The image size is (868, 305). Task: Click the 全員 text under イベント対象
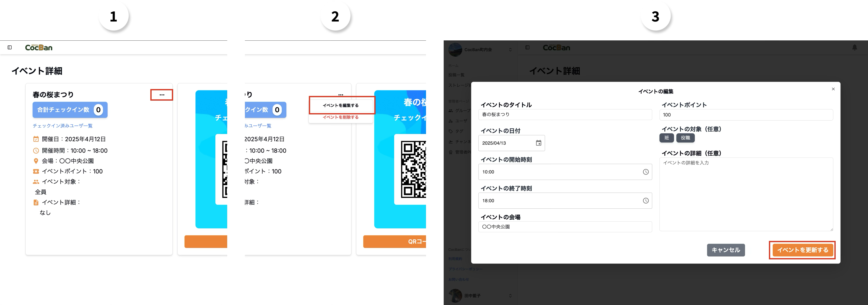tap(41, 192)
